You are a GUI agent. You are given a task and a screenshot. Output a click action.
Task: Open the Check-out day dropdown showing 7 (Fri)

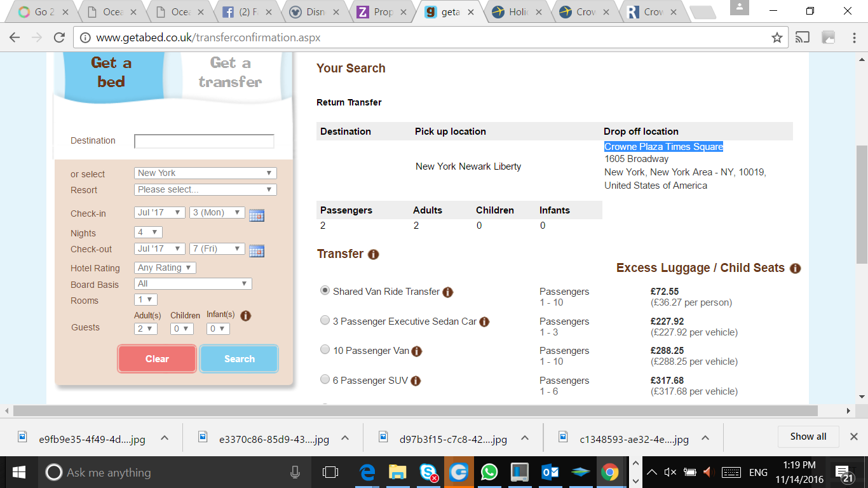tap(217, 249)
